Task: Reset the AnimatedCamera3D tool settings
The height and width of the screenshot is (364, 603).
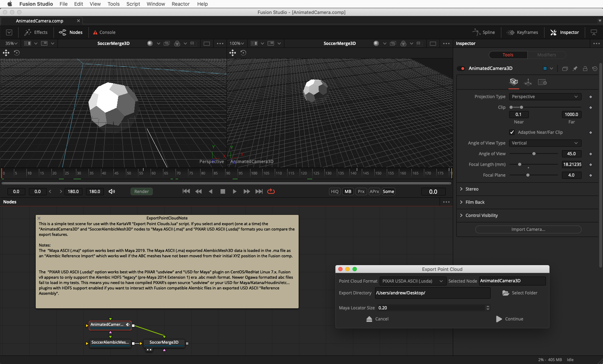Action: (595, 69)
